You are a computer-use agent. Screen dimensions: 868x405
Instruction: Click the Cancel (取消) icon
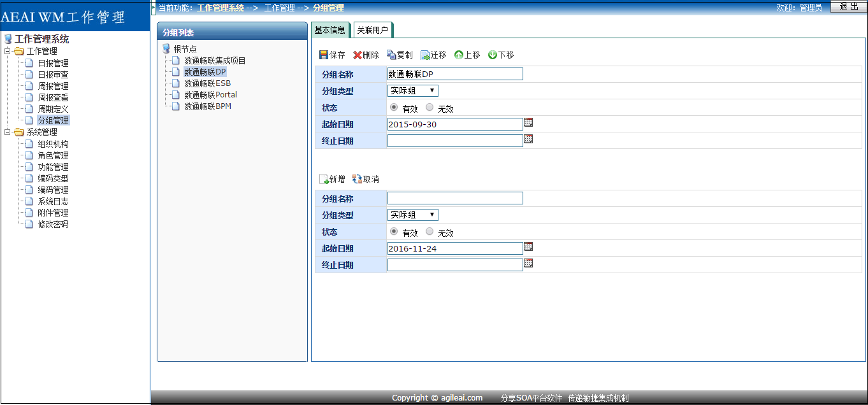[357, 180]
